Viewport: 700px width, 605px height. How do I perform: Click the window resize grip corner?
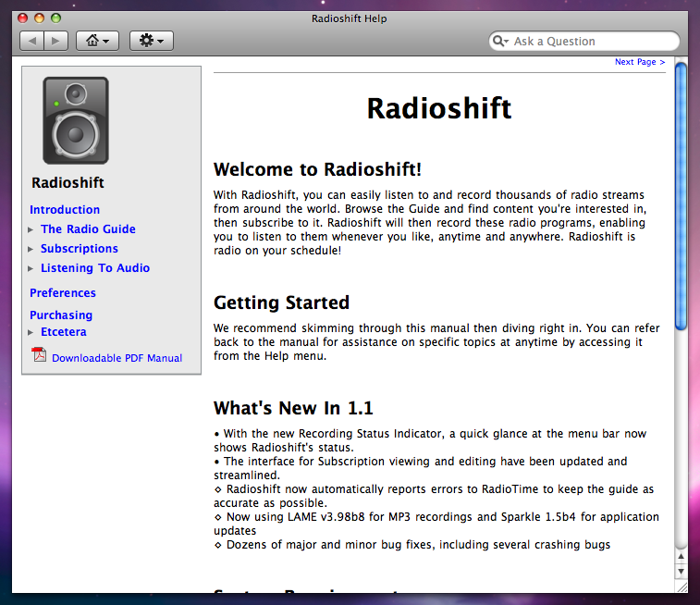click(682, 587)
